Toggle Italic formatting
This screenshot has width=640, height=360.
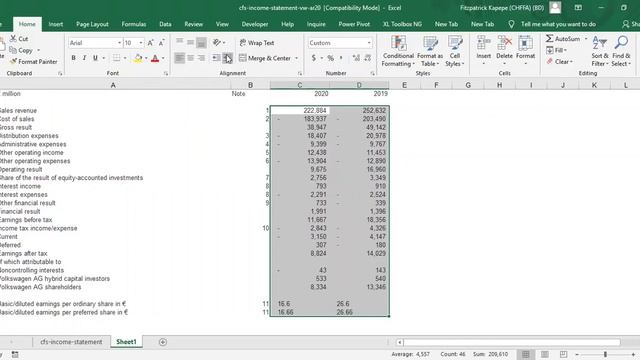pos(84,58)
